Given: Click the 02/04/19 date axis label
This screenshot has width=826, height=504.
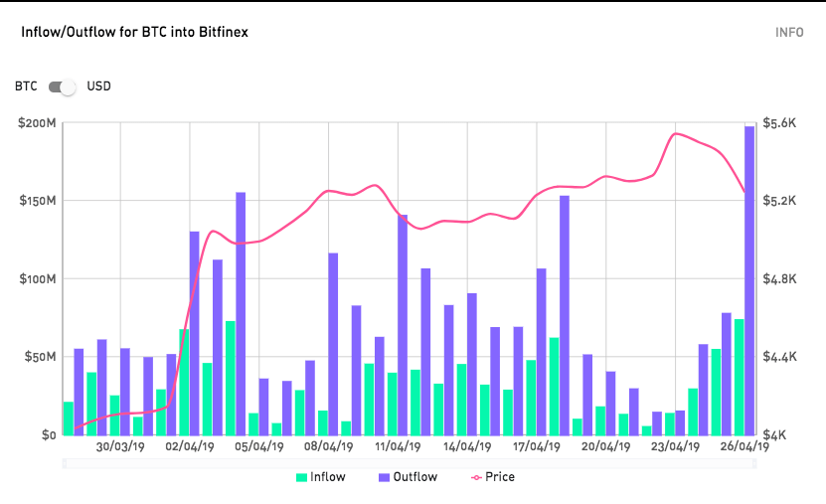Looking at the screenshot, I should (189, 447).
